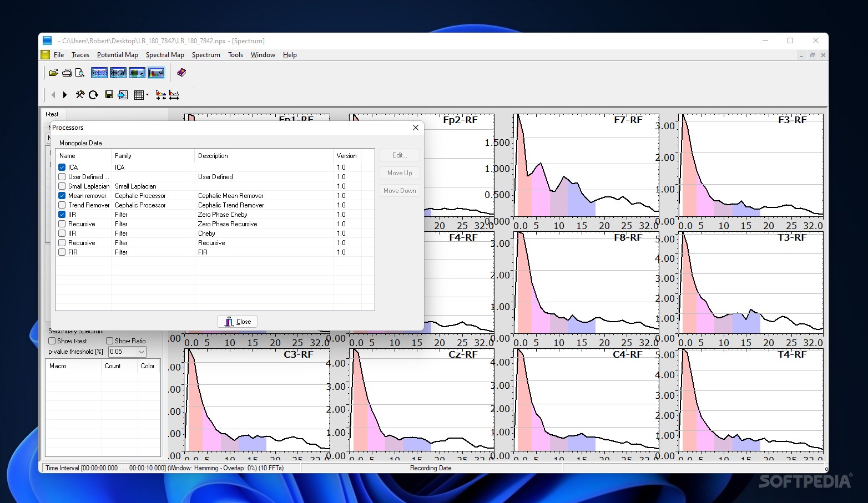Image resolution: width=868 pixels, height=503 pixels.
Task: Toggle the Show Ratio checkbox
Action: click(x=110, y=341)
